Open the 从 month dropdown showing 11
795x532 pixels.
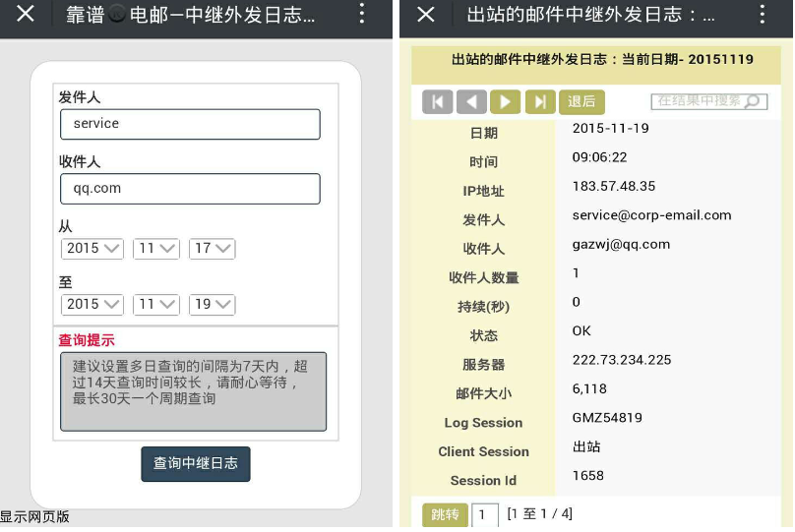pos(156,248)
